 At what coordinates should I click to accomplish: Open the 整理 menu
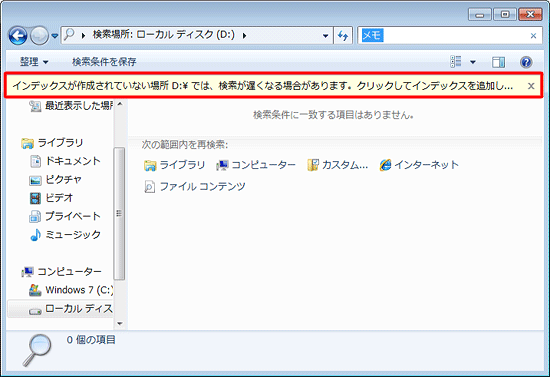click(34, 62)
